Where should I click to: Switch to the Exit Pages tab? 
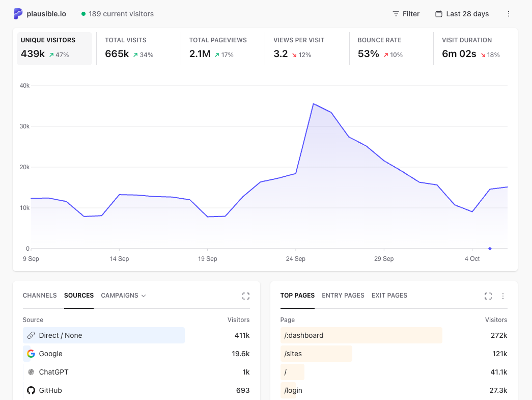pyautogui.click(x=389, y=296)
